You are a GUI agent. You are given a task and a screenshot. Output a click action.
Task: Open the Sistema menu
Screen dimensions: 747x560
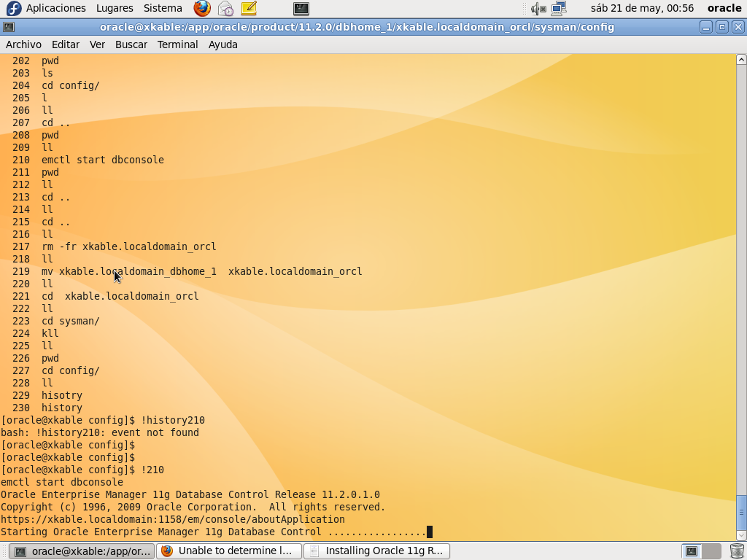(163, 8)
